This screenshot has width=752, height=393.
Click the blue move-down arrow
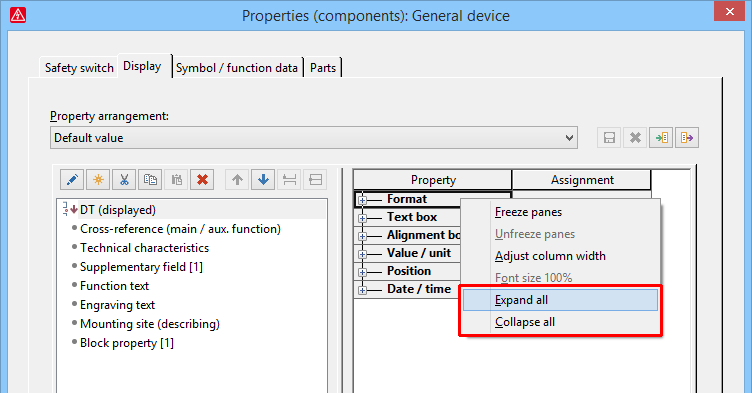pos(263,180)
